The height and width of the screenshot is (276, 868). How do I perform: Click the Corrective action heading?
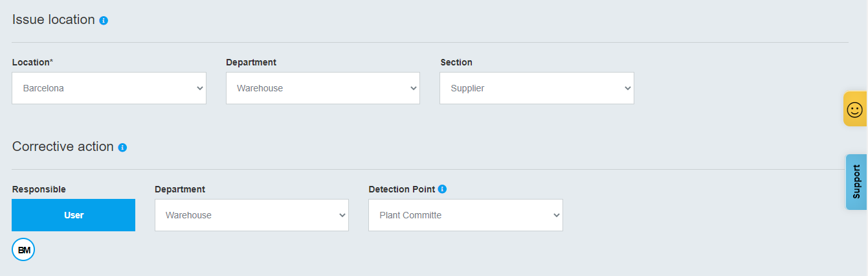(x=63, y=146)
